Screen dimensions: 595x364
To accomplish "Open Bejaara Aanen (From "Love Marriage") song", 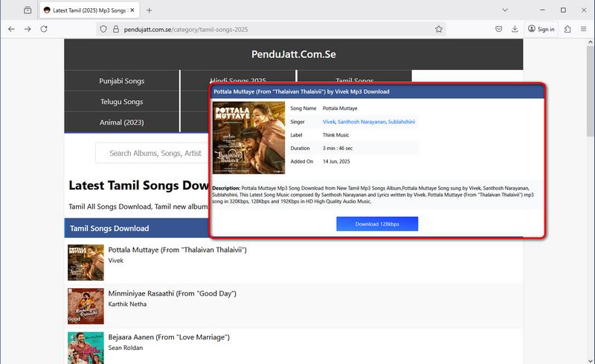I will (x=169, y=337).
